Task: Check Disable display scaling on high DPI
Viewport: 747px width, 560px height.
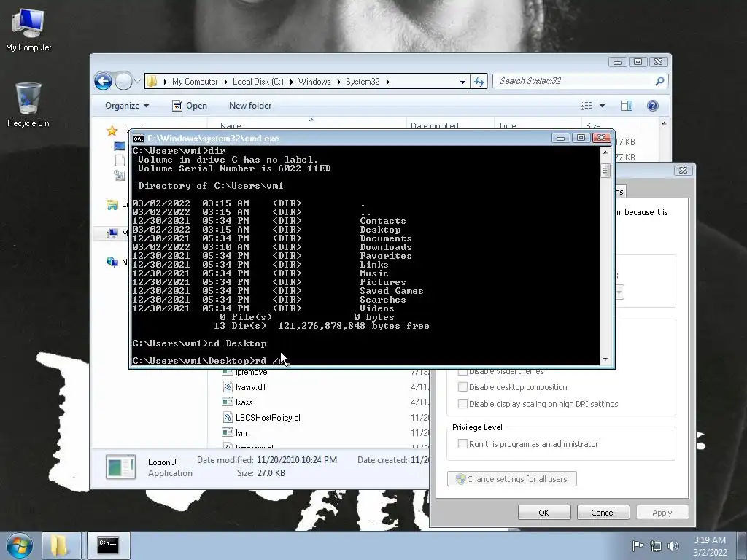Action: (462, 404)
